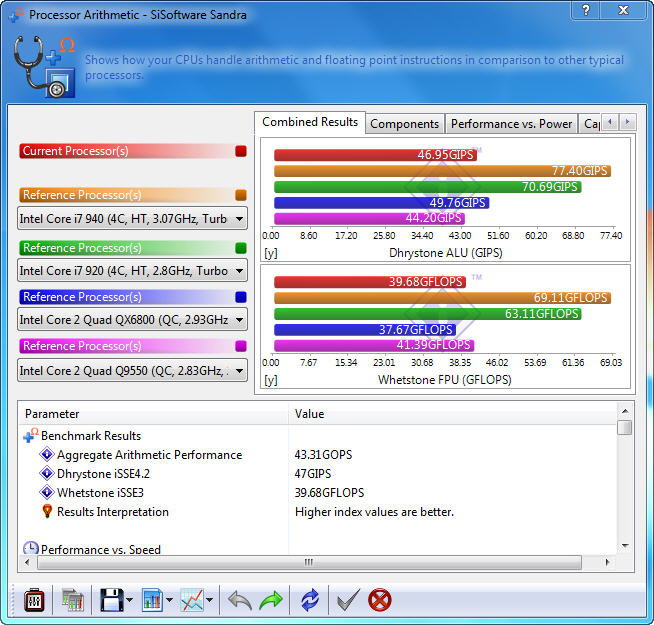This screenshot has height=625, width=654.
Task: Click the Benchmark Results tree icon
Action: click(30, 435)
